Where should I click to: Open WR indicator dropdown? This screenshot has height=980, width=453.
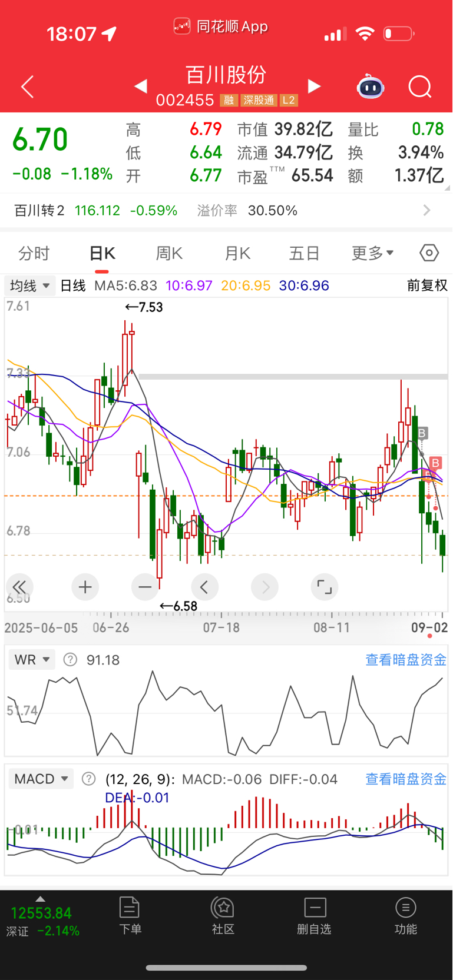32,660
